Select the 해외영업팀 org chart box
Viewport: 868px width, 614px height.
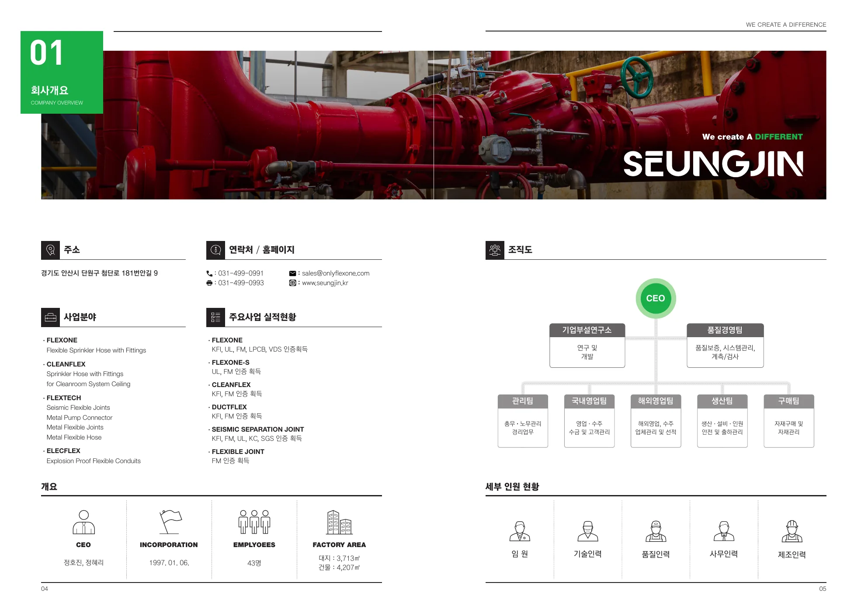[656, 421]
